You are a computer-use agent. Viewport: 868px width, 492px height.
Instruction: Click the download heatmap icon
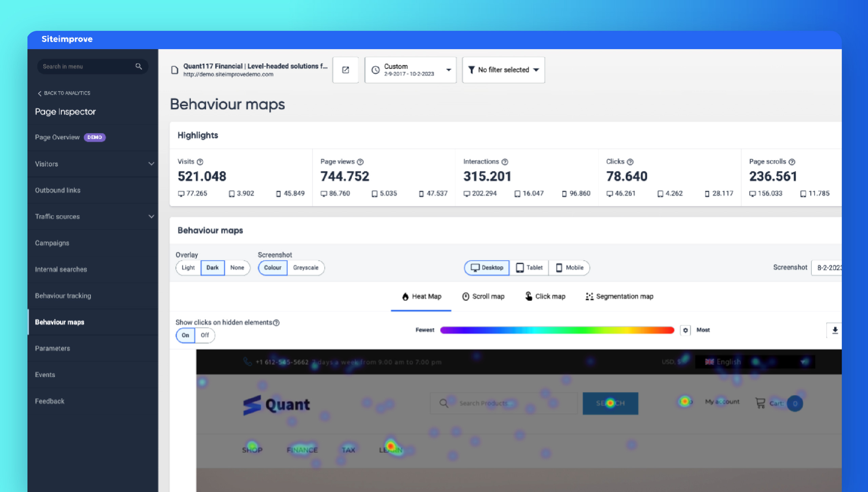835,330
